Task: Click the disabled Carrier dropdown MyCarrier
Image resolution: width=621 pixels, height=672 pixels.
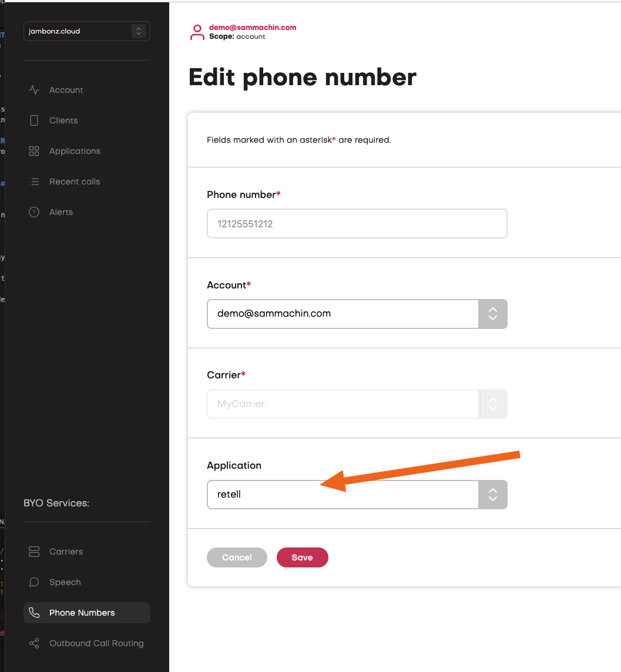Action: click(357, 404)
